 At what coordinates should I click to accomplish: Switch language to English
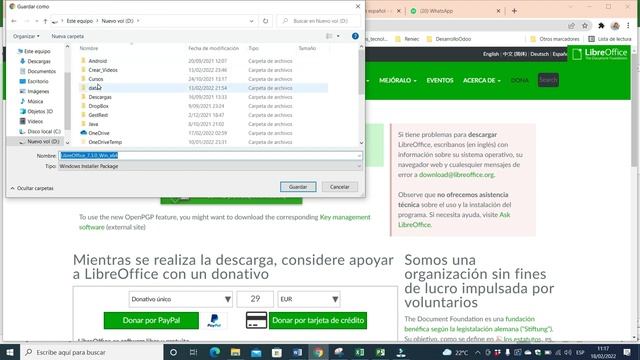click(491, 54)
